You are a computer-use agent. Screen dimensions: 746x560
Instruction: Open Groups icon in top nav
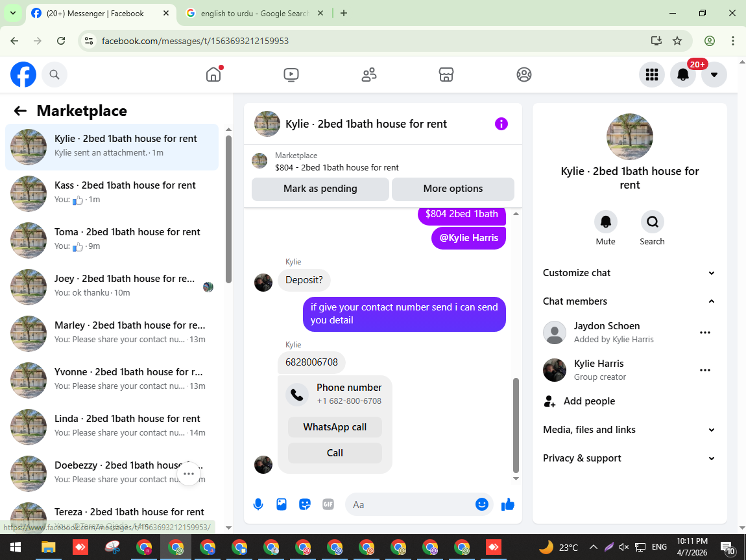[523, 75]
